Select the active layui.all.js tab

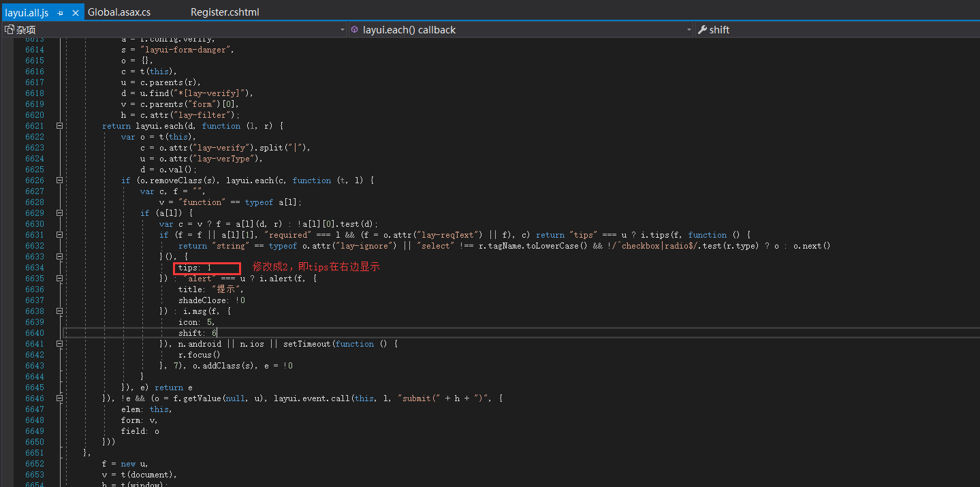(x=29, y=12)
